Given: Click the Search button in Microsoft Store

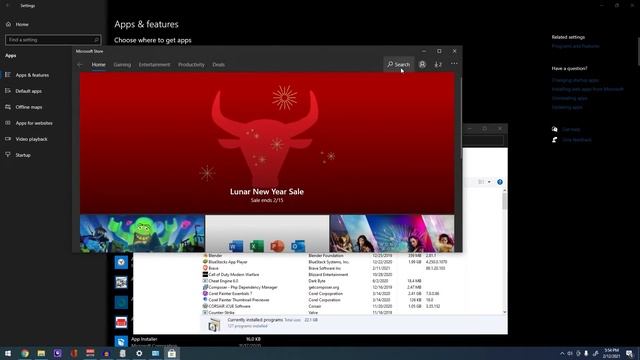Looking at the screenshot, I should pyautogui.click(x=398, y=64).
